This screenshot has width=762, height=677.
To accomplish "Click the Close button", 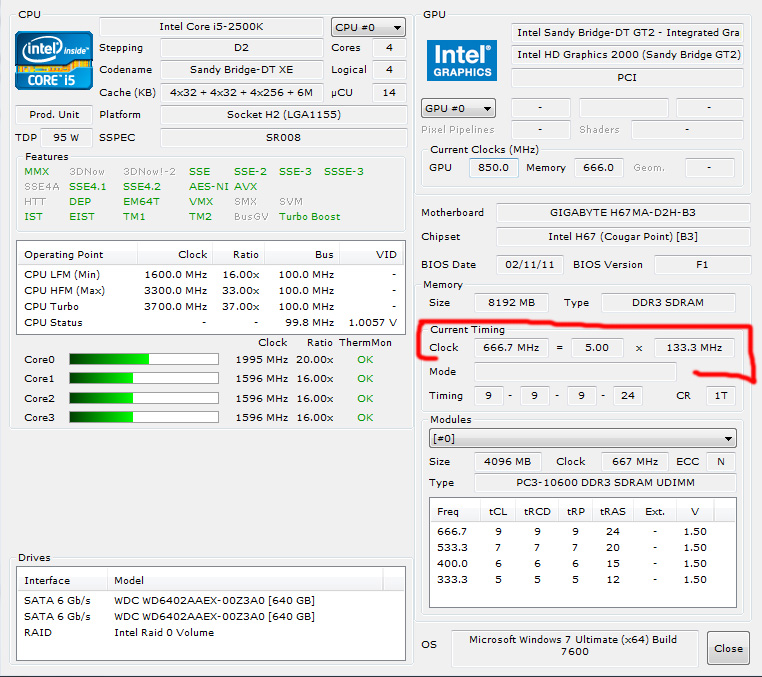I will (728, 648).
